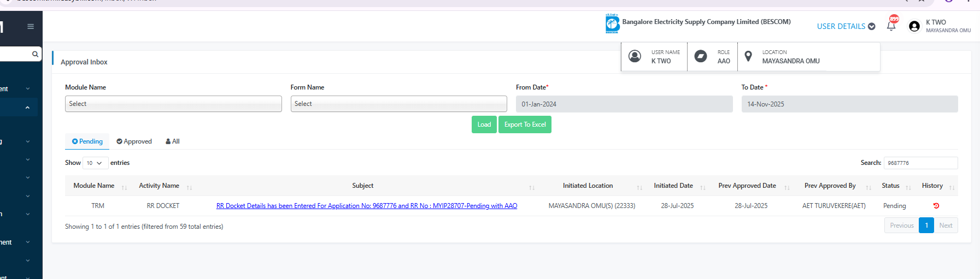This screenshot has height=279, width=980.
Task: Go to page 1 in pagination
Action: point(926,225)
